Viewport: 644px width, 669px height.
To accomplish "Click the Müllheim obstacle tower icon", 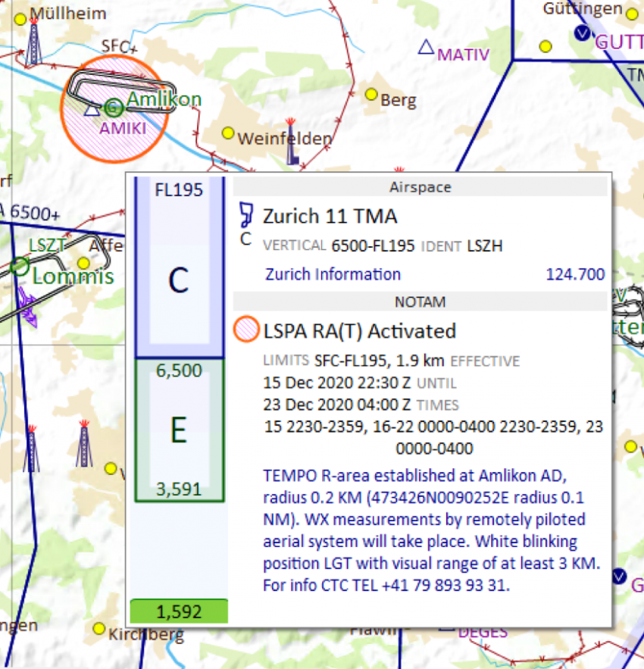I will click(33, 42).
